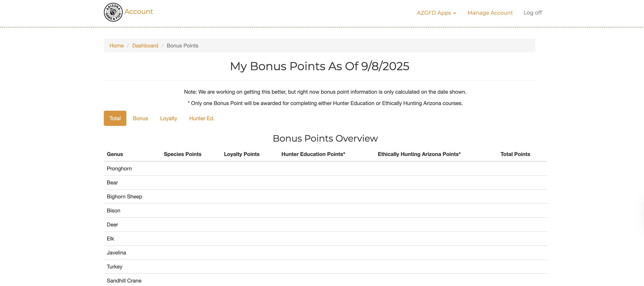
Task: Open the Loyalty points tab
Action: [168, 118]
